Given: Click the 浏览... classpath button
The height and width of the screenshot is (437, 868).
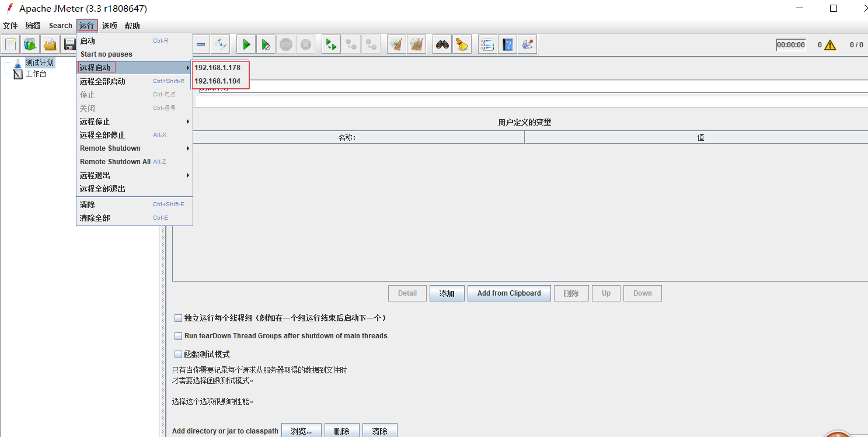Looking at the screenshot, I should 301,431.
